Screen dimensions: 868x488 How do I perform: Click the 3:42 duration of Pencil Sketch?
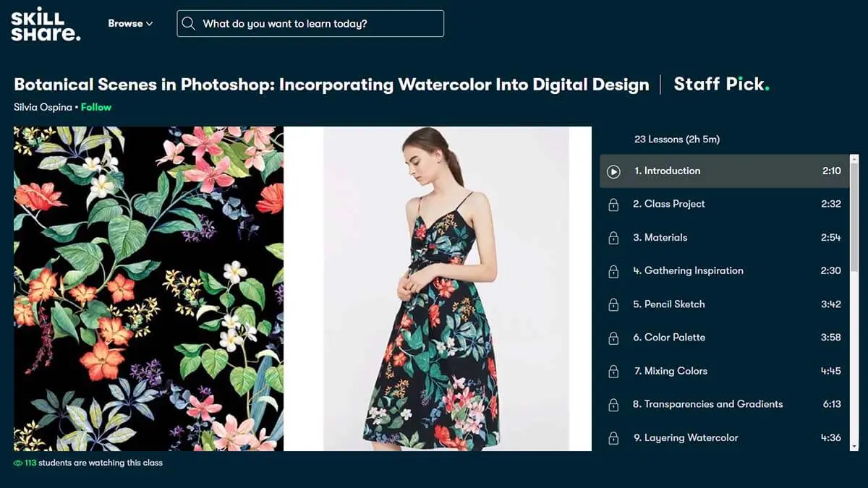point(831,304)
